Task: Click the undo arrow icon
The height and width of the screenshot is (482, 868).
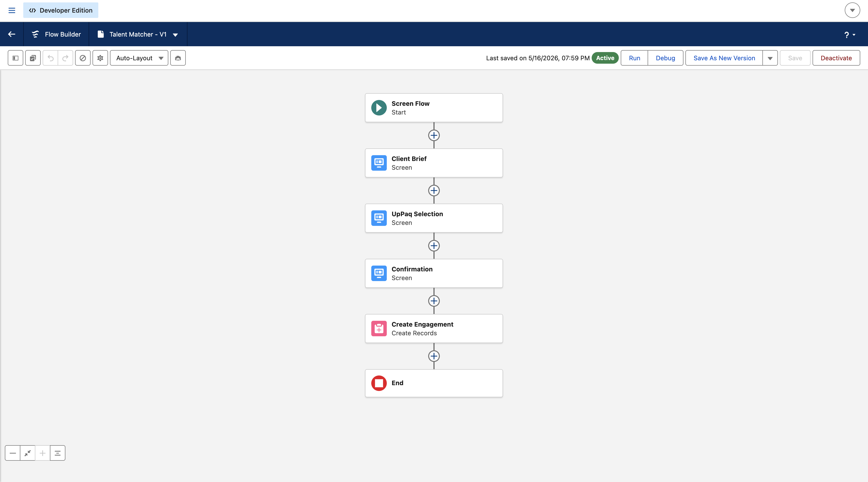Action: tap(51, 58)
